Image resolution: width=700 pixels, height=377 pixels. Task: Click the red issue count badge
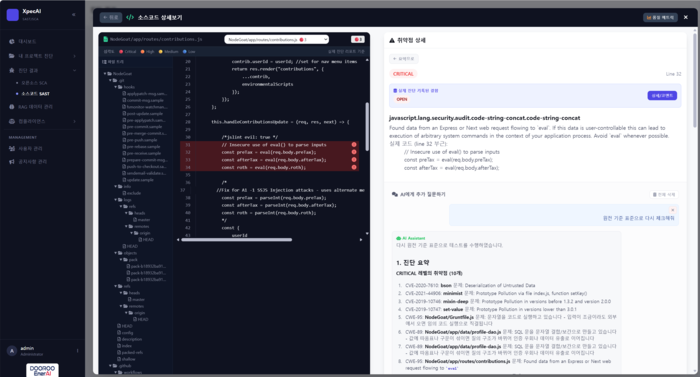pyautogui.click(x=358, y=40)
